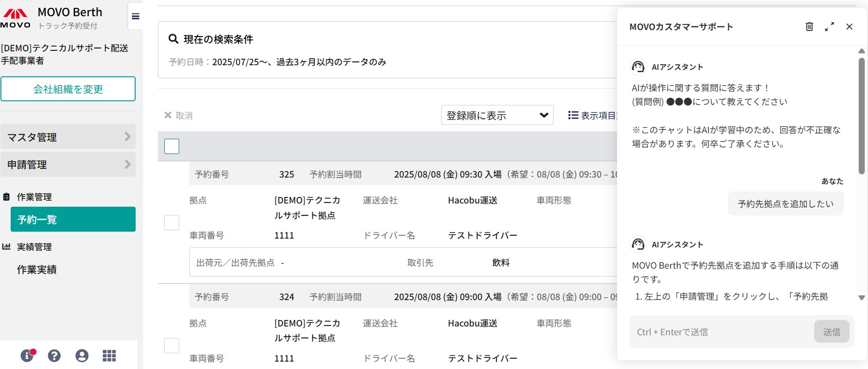Delete chat history with trash icon
This screenshot has height=369, width=868.
tap(809, 26)
